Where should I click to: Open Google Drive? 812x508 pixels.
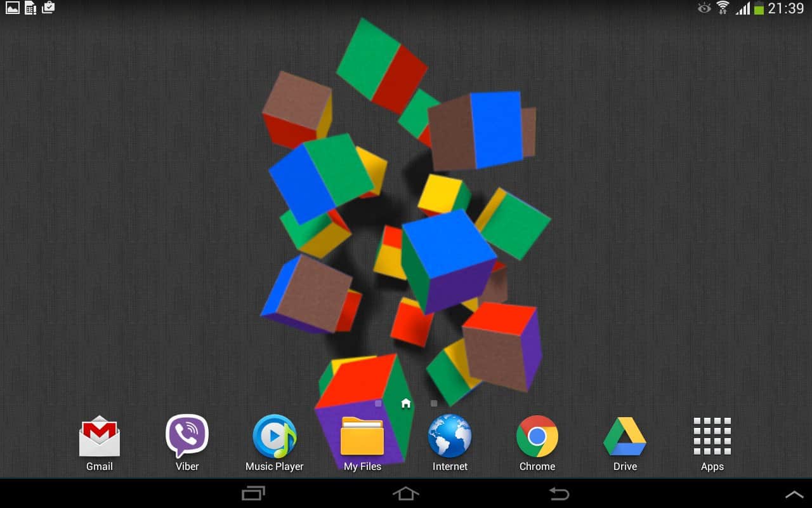point(625,437)
